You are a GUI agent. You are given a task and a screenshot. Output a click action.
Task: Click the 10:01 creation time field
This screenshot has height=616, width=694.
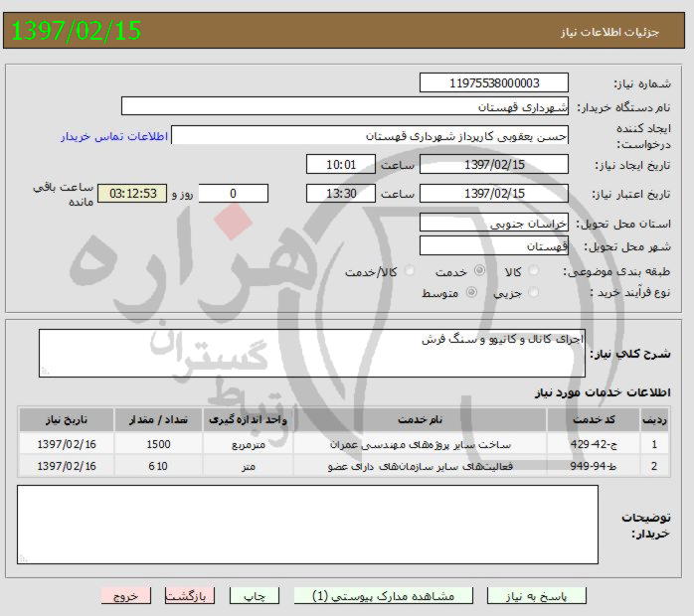[341, 164]
